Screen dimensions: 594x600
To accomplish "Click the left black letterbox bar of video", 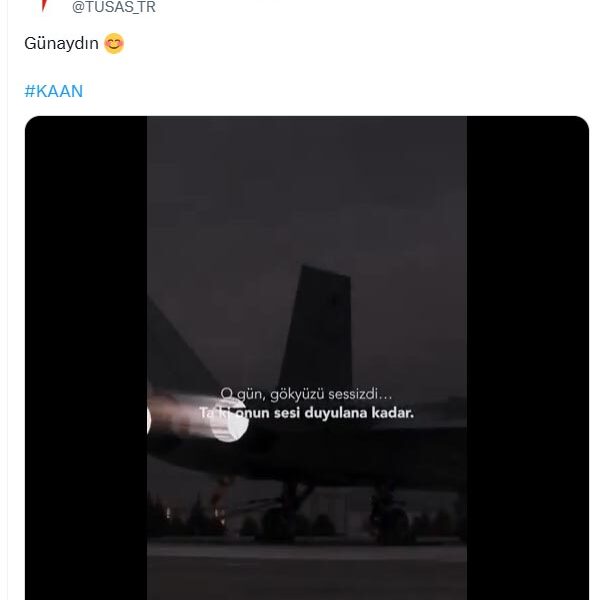I will coord(86,358).
